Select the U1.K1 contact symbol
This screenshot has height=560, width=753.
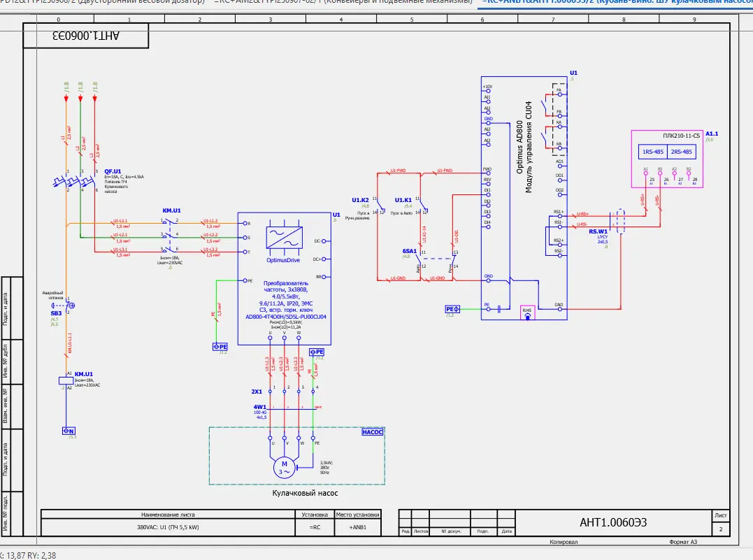tap(422, 206)
